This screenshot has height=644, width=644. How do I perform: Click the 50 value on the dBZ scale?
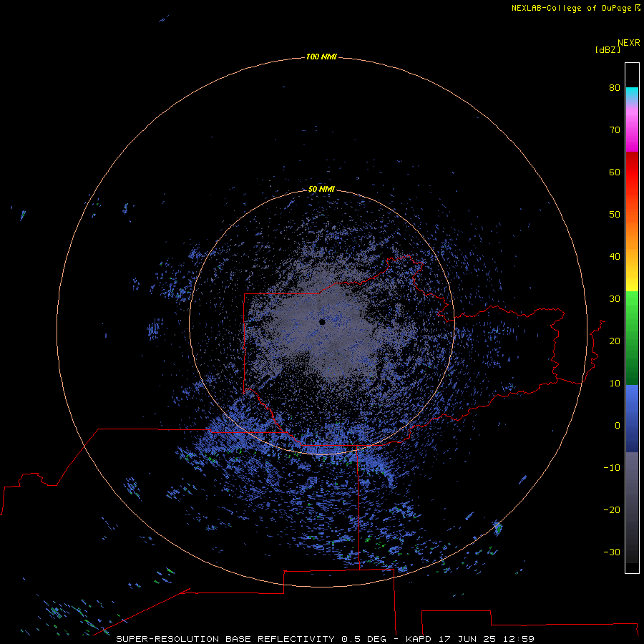[x=615, y=215]
